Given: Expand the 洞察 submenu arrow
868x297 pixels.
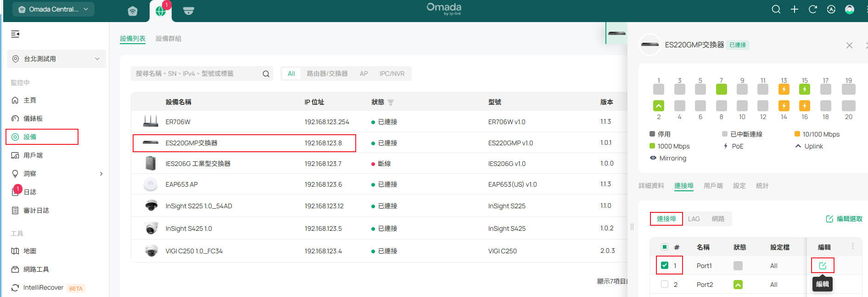Looking at the screenshot, I should tap(101, 174).
